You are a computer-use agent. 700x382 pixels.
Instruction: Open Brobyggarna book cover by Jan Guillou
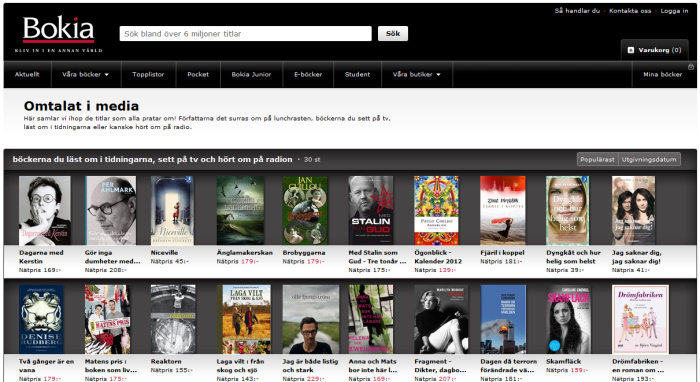(305, 210)
